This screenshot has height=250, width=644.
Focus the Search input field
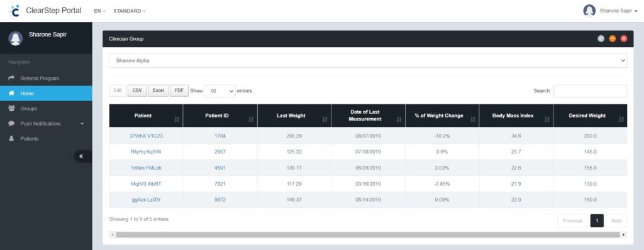(x=590, y=91)
